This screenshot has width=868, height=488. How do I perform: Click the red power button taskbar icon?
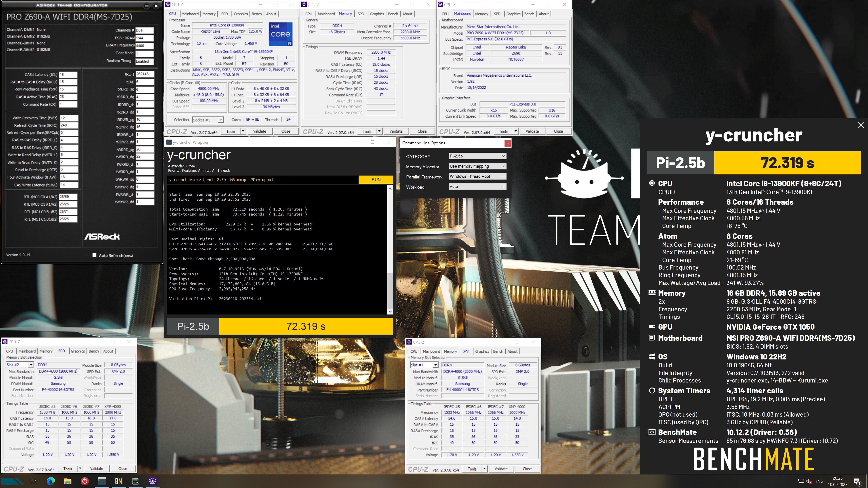[x=85, y=481]
